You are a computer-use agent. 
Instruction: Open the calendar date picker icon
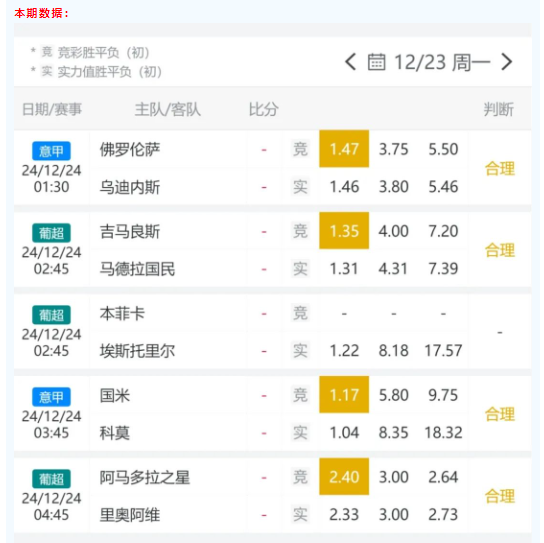click(x=376, y=62)
